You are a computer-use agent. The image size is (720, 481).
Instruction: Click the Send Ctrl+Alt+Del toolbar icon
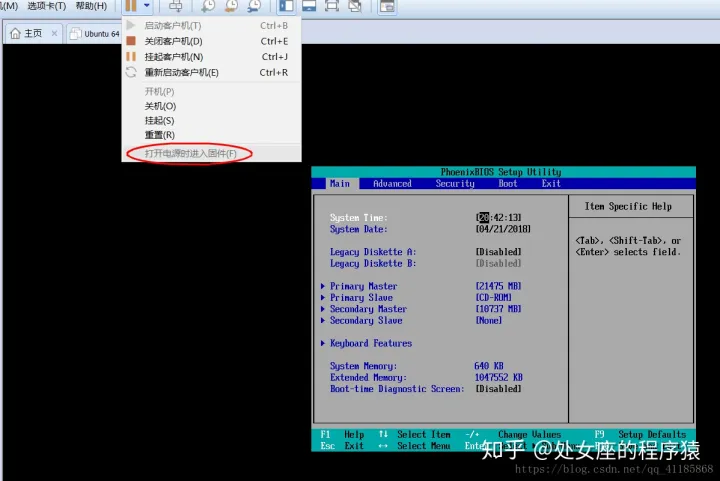[x=175, y=6]
